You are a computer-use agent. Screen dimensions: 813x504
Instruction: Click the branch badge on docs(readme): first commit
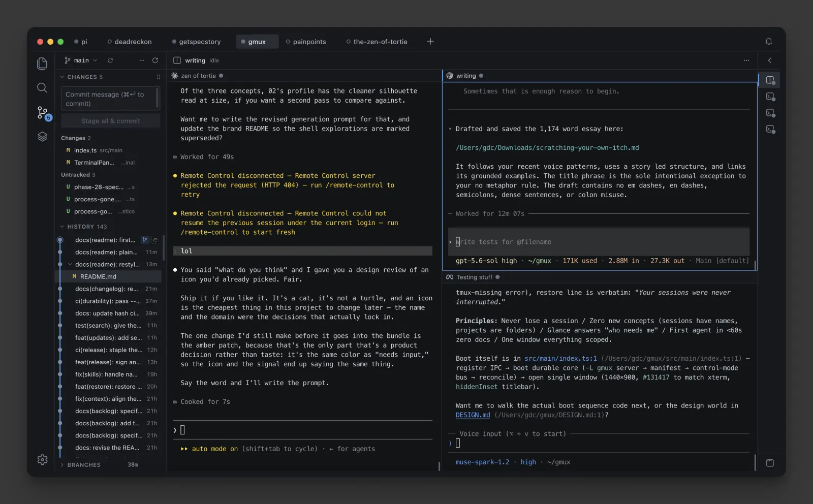click(145, 240)
